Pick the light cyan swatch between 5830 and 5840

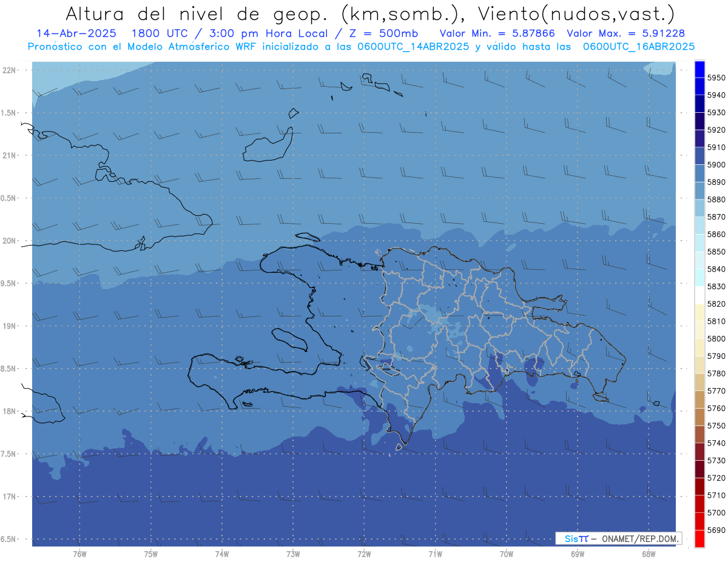(699, 278)
